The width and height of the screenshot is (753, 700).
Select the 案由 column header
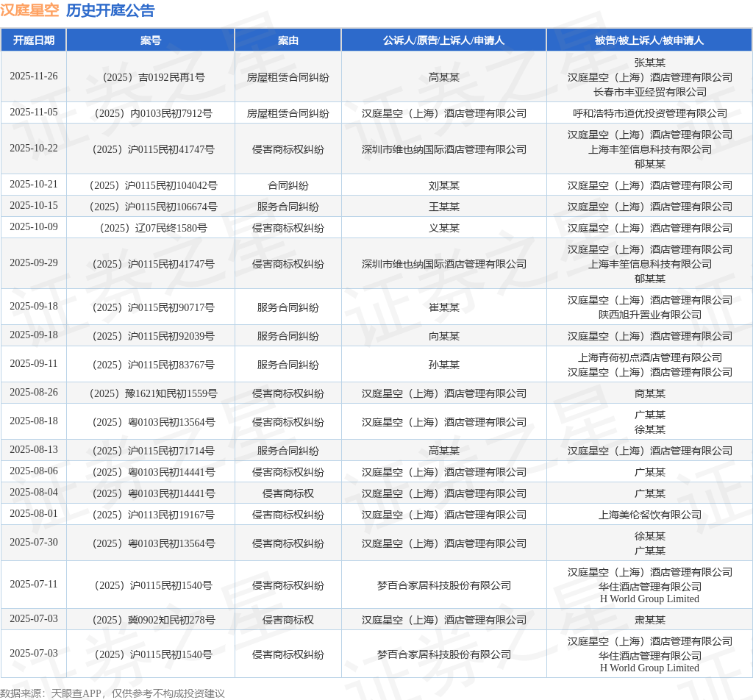click(288, 40)
